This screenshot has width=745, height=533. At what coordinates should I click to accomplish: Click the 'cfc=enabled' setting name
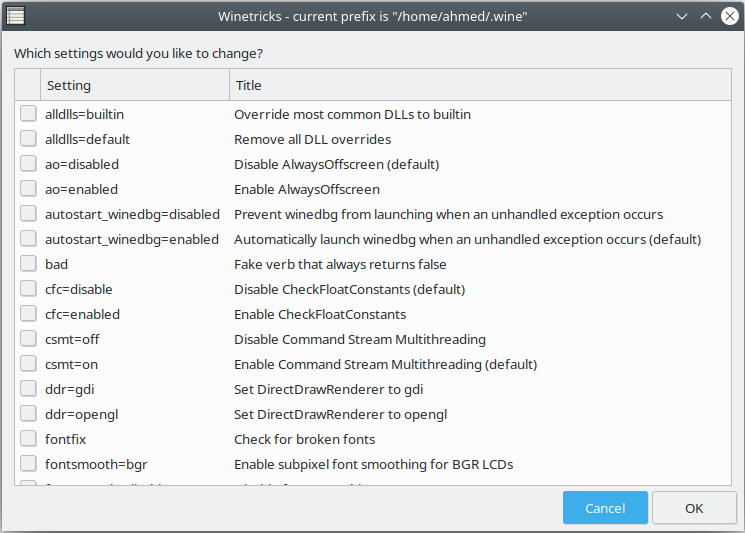point(82,314)
